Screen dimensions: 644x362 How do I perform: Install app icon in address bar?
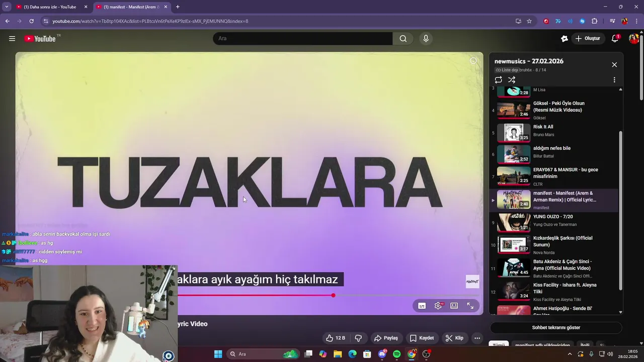[518, 21]
